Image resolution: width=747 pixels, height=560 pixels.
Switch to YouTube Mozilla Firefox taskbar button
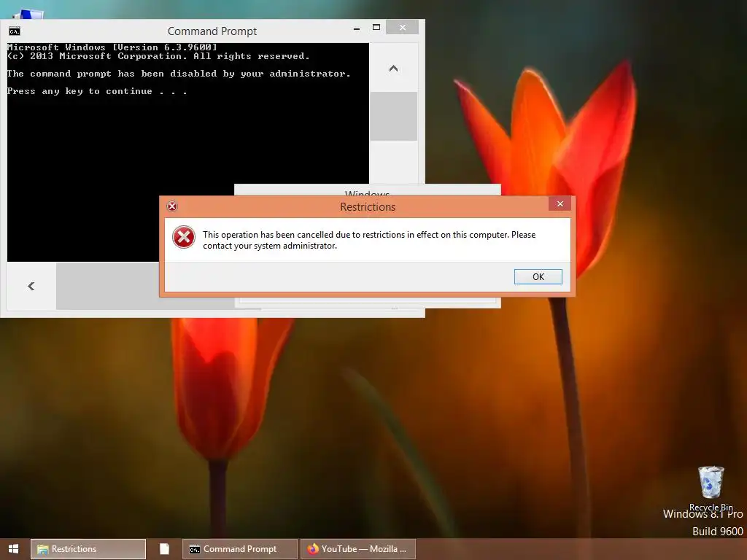point(358,549)
